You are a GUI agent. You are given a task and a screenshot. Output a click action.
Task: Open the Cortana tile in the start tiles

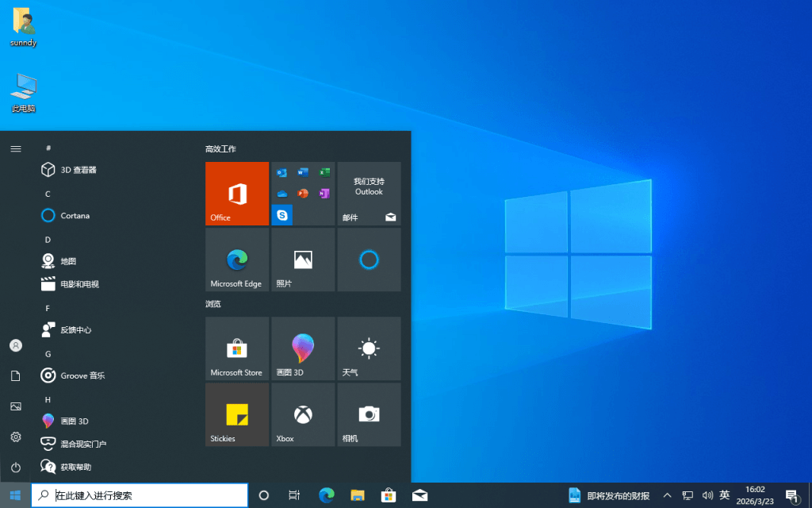point(369,260)
